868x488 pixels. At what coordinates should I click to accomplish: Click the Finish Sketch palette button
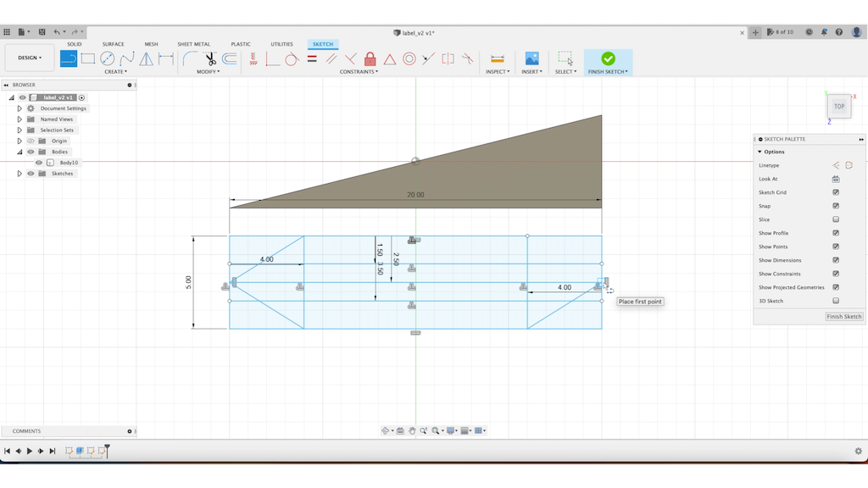pyautogui.click(x=843, y=317)
